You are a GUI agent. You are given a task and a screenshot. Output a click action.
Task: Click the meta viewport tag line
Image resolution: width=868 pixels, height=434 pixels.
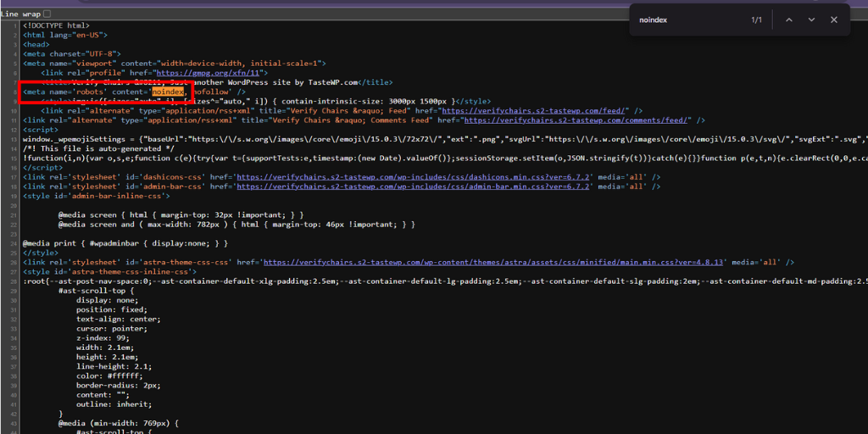pos(175,63)
